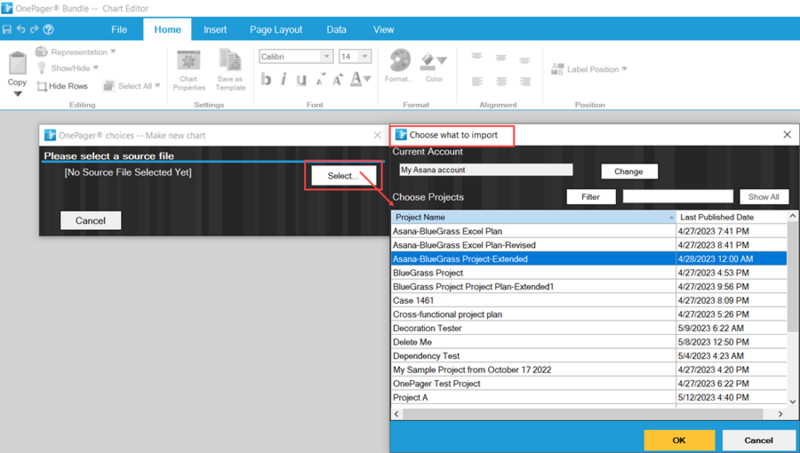800x453 pixels.
Task: Expand the Color dropdown arrow
Action: (x=442, y=61)
